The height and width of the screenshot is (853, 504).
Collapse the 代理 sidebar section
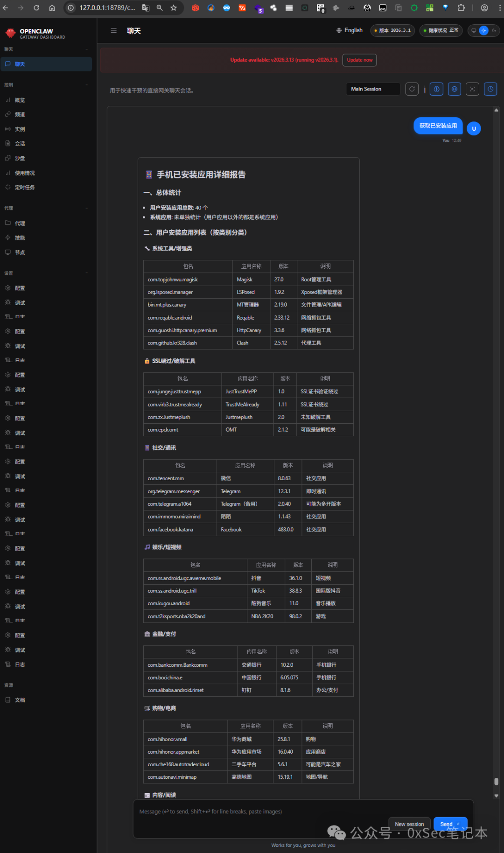(x=87, y=208)
